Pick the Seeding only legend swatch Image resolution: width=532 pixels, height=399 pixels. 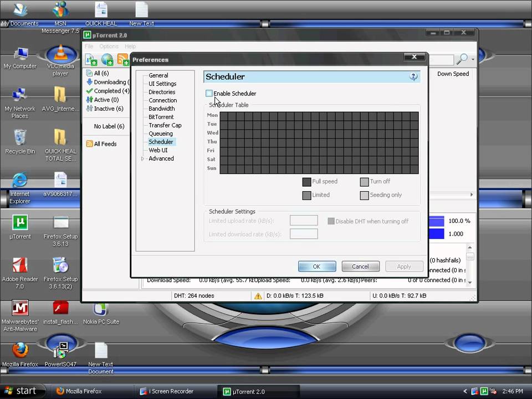click(364, 196)
